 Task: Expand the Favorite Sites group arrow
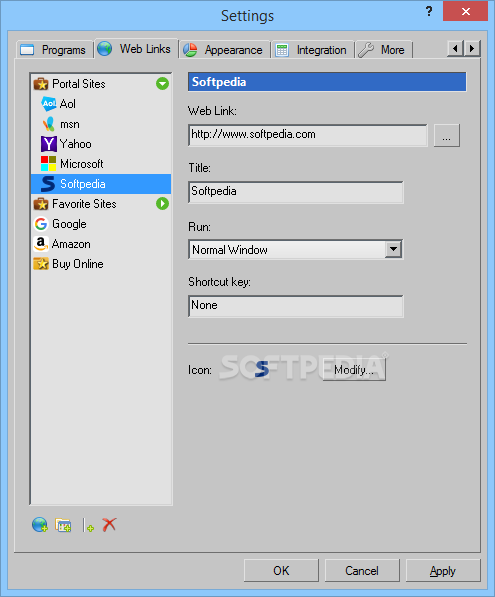pyautogui.click(x=162, y=204)
